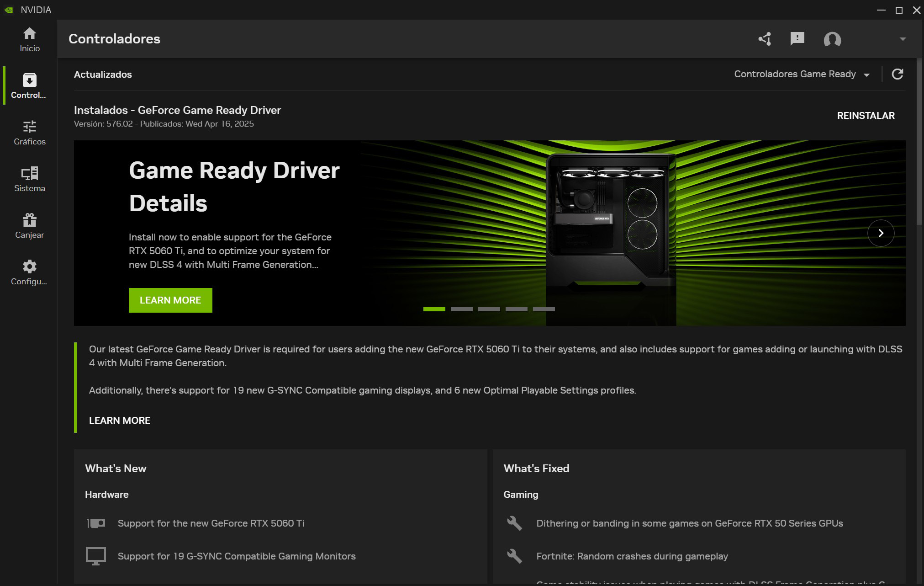The image size is (924, 586).
Task: Select the second carousel indicator
Action: pyautogui.click(x=461, y=309)
